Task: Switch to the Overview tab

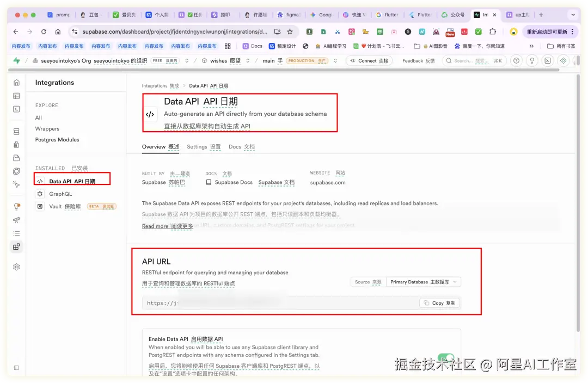Action: click(161, 146)
